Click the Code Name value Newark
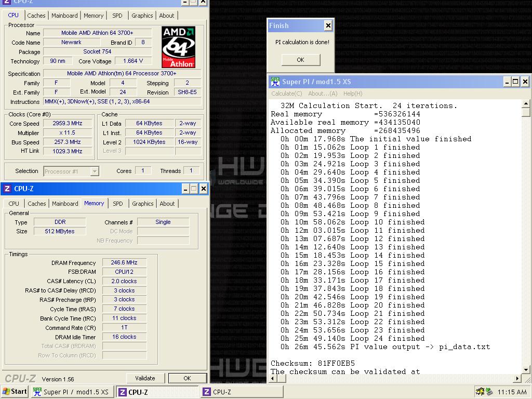Image resolution: width=532 pixels, height=399 pixels. [x=71, y=43]
